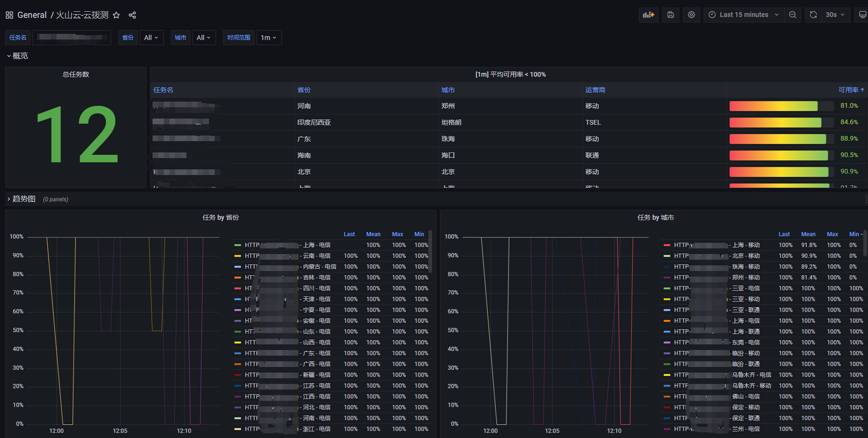The width and height of the screenshot is (868, 438).
Task: Click the 任务名 input field
Action: pos(72,37)
